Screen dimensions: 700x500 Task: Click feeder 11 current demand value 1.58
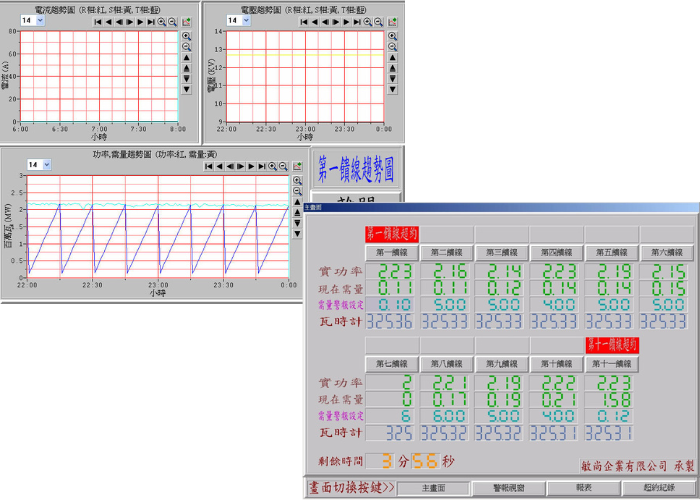click(x=609, y=399)
